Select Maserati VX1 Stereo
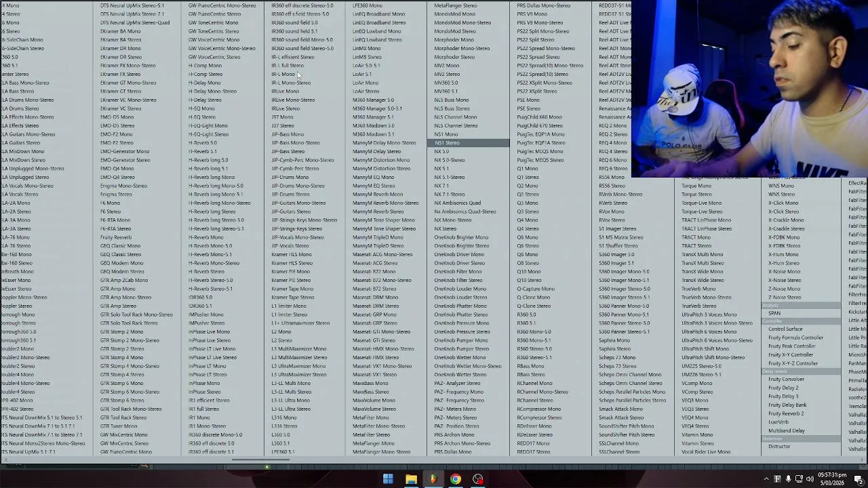 (x=374, y=375)
